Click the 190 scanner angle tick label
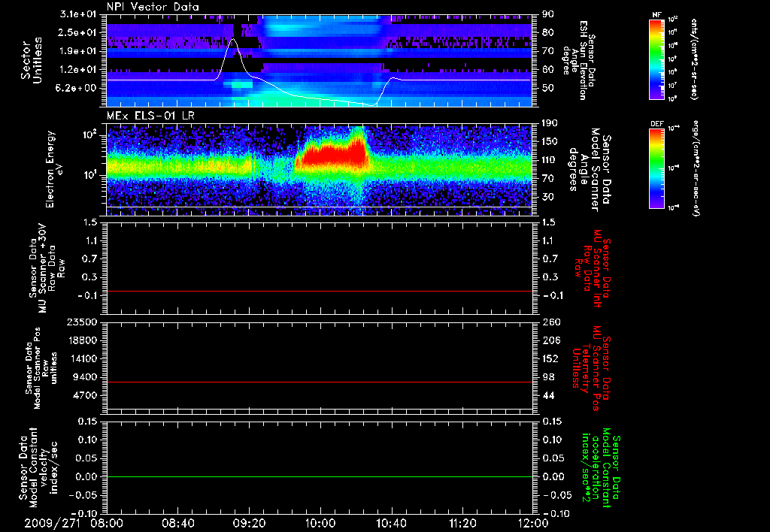 point(550,123)
